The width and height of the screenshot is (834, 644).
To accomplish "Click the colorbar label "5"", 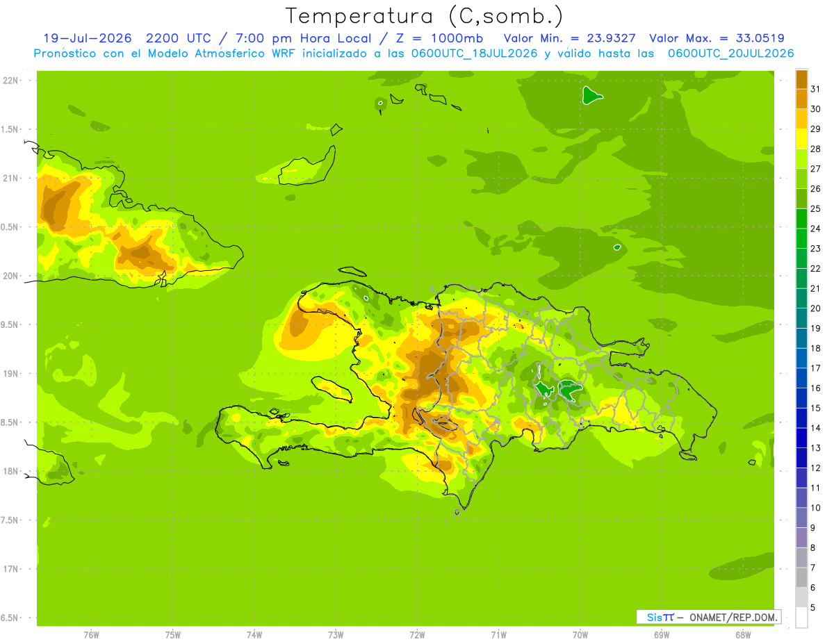I will [812, 607].
